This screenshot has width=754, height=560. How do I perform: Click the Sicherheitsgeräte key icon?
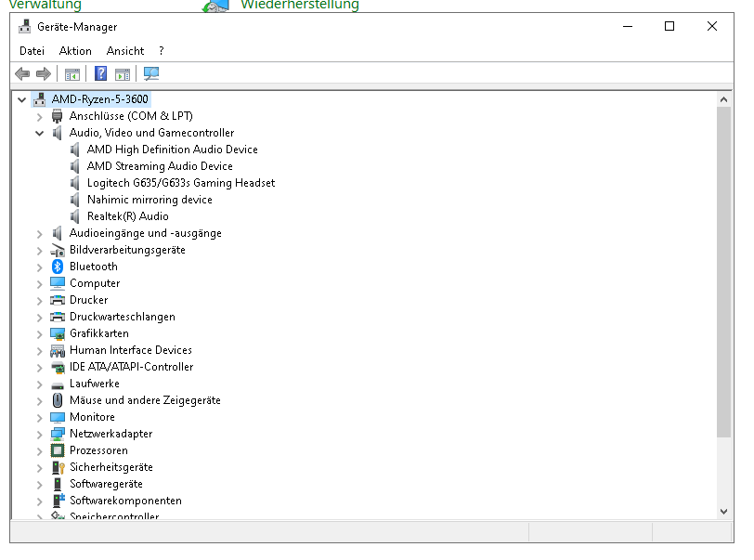point(58,468)
